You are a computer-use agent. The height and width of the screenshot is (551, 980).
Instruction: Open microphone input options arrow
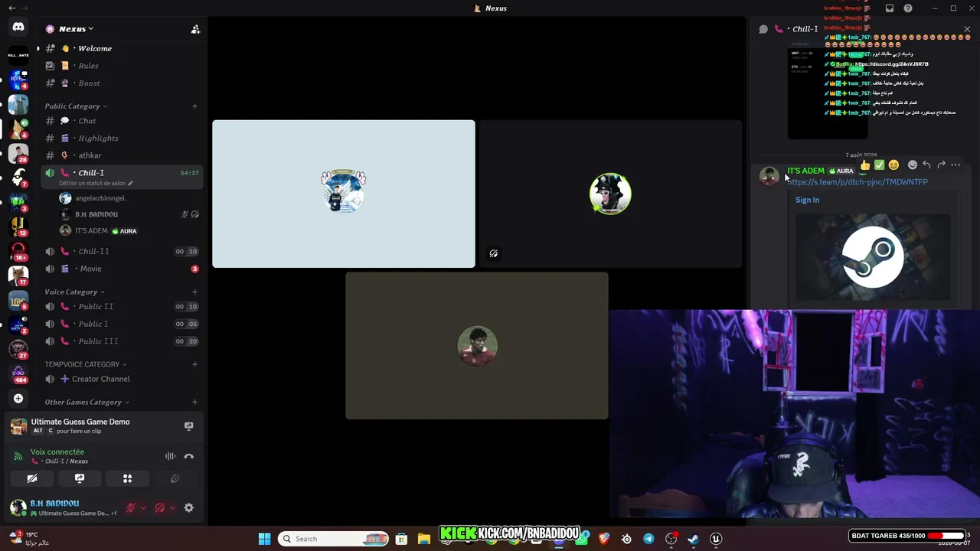point(143,508)
